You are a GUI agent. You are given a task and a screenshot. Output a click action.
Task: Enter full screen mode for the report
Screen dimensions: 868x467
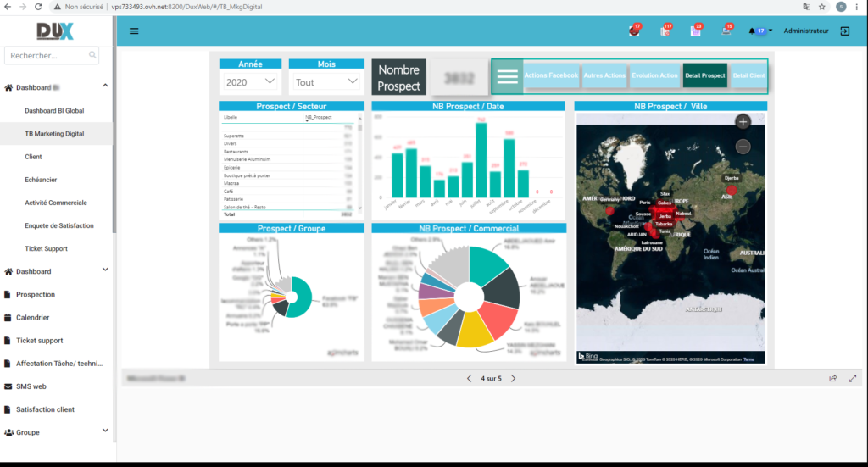pos(852,378)
